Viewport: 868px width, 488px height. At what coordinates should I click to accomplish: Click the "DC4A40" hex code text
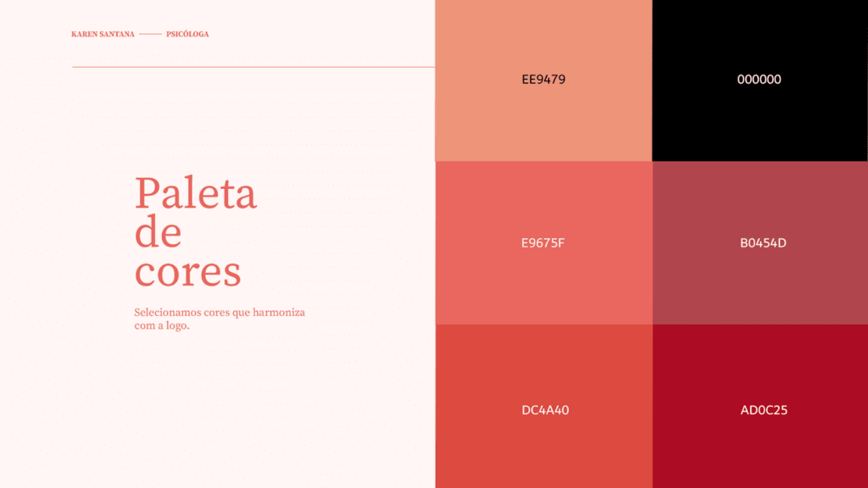(545, 410)
